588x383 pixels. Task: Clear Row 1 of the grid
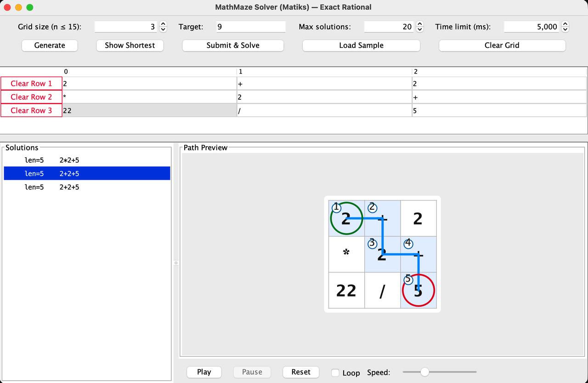click(31, 84)
